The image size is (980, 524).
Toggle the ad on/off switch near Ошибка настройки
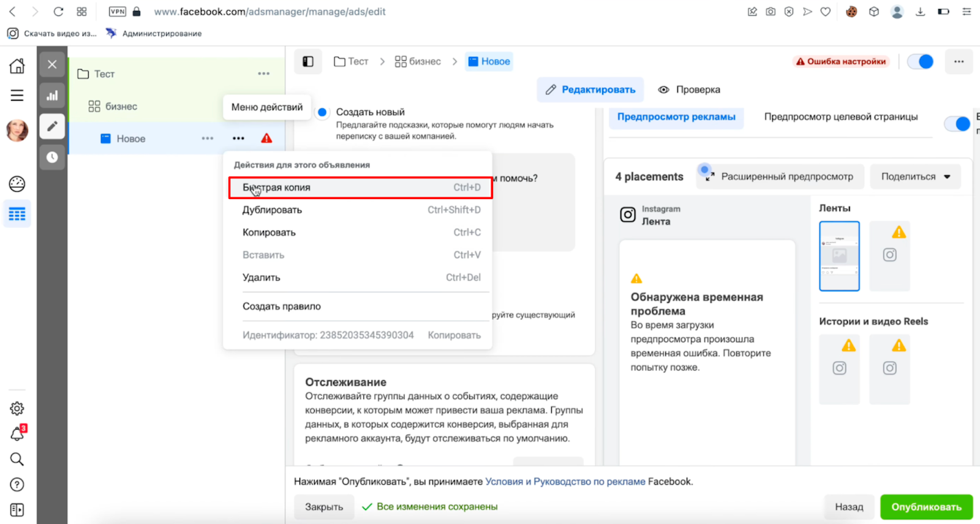click(920, 61)
